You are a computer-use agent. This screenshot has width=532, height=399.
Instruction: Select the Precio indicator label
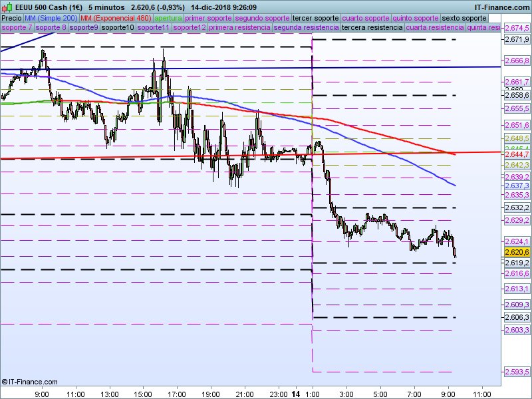click(11, 19)
